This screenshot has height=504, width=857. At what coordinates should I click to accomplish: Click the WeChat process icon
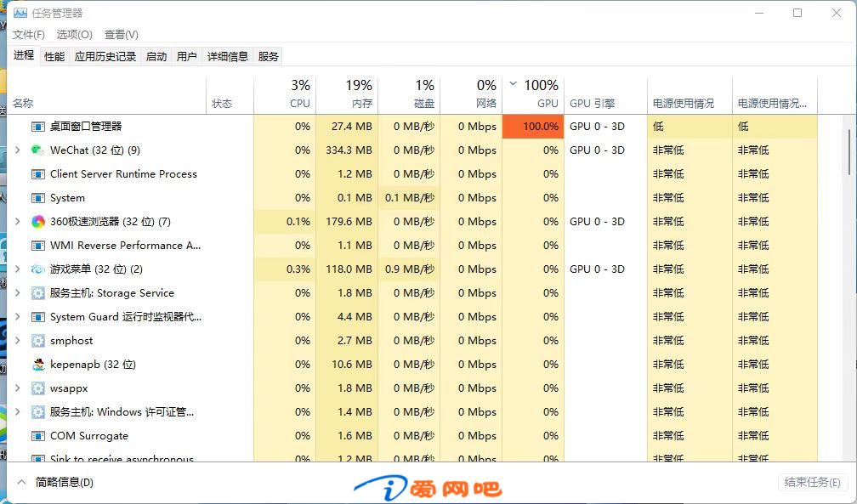point(37,150)
